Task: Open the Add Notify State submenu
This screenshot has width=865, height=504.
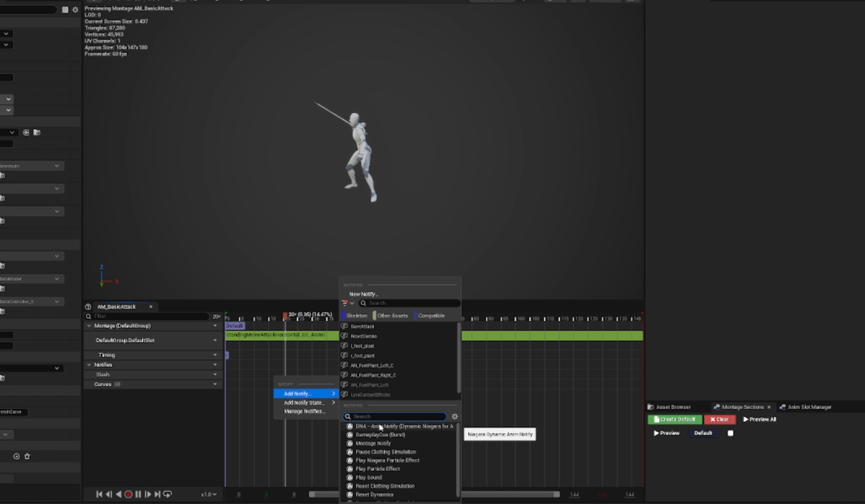Action: pos(305,402)
